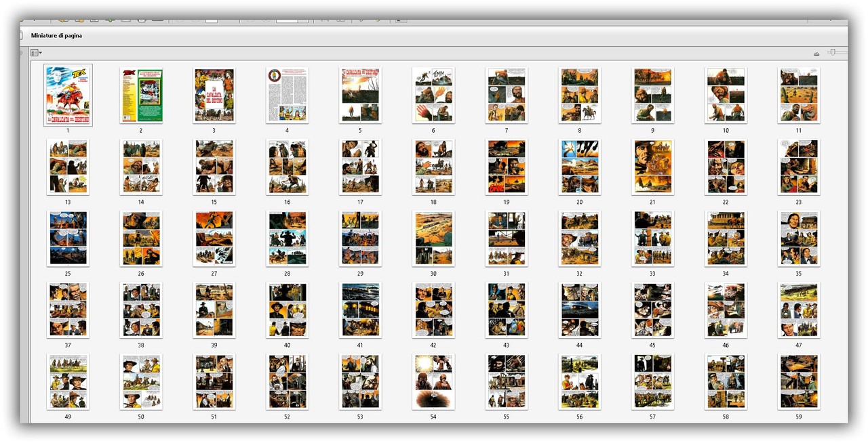Open the page 30 thumbnail

click(x=433, y=238)
